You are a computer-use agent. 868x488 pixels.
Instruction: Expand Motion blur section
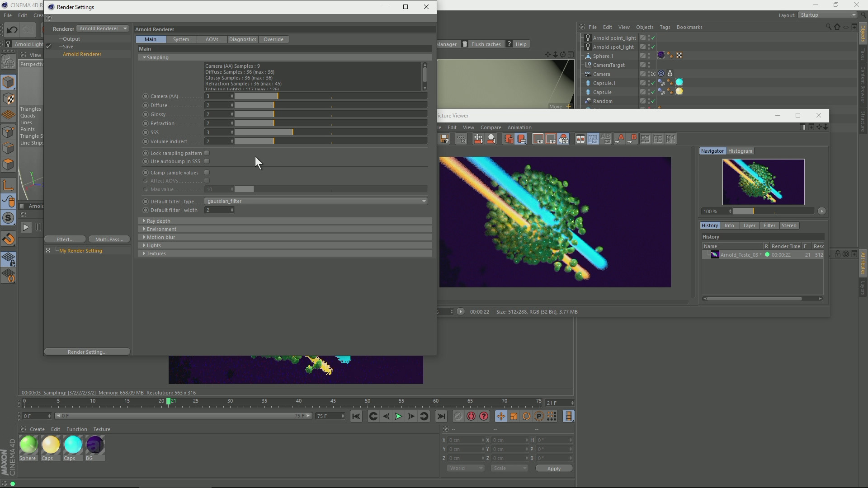click(x=285, y=237)
